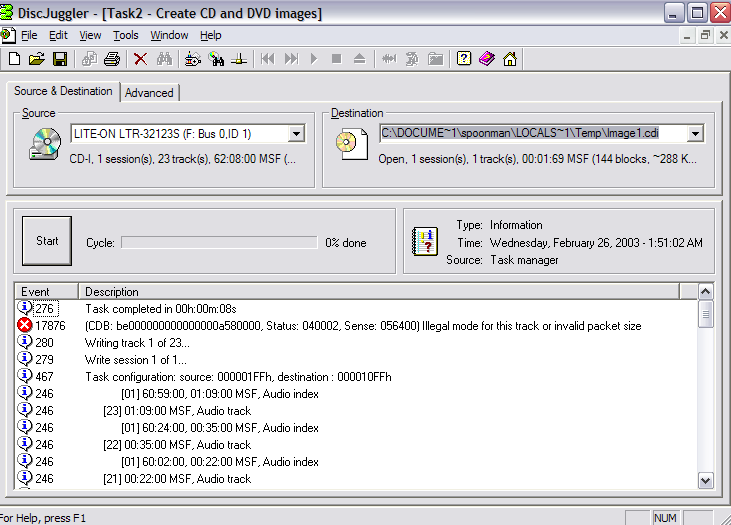Click the Print toolbar icon
The height and width of the screenshot is (525, 731).
113,59
